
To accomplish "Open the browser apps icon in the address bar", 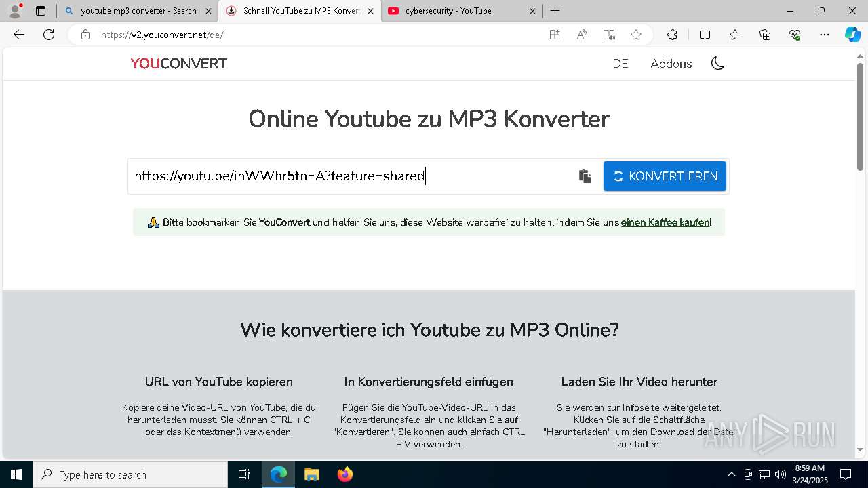I will pos(555,35).
